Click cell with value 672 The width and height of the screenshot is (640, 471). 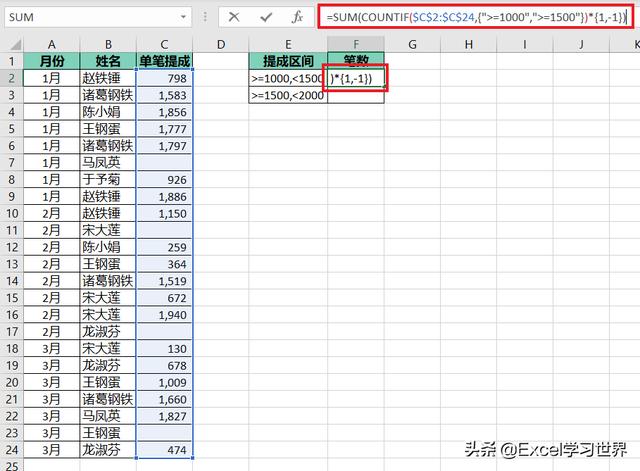164,298
